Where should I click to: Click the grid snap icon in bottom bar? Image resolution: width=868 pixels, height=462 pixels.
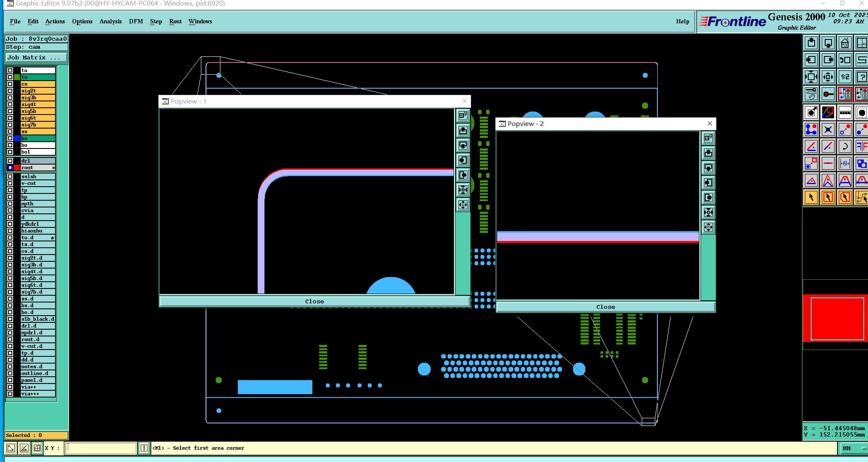tap(37, 448)
